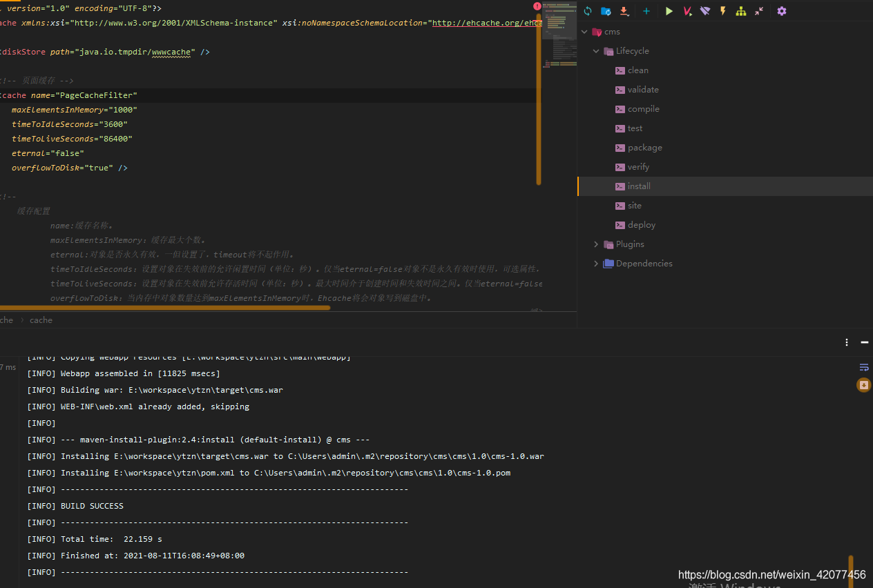
Task: Click editor minimap code preview
Action: pyautogui.click(x=559, y=35)
